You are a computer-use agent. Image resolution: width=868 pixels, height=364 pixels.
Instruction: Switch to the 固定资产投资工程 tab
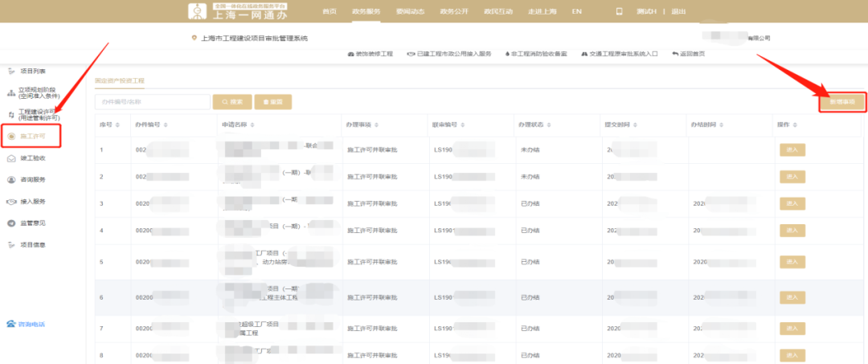point(119,81)
